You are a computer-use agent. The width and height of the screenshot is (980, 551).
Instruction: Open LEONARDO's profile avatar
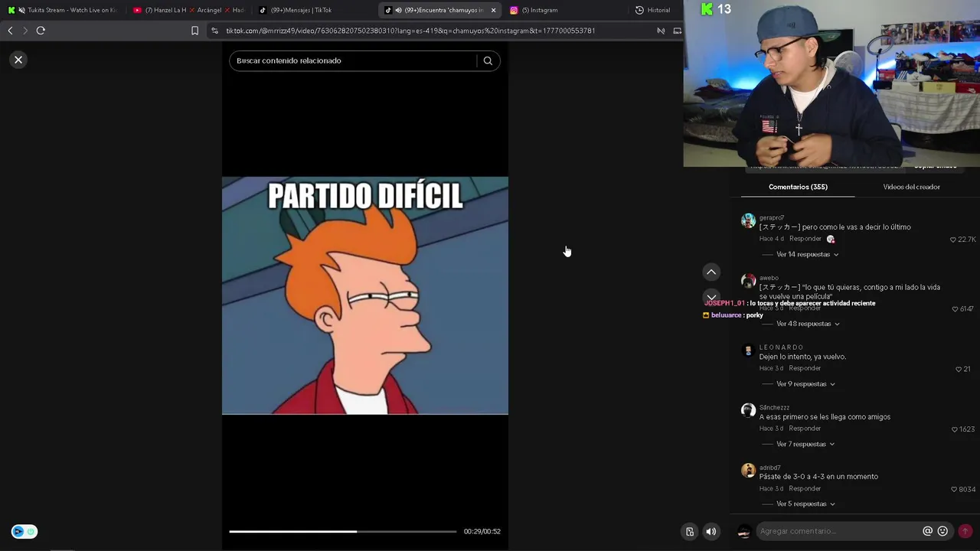(748, 350)
